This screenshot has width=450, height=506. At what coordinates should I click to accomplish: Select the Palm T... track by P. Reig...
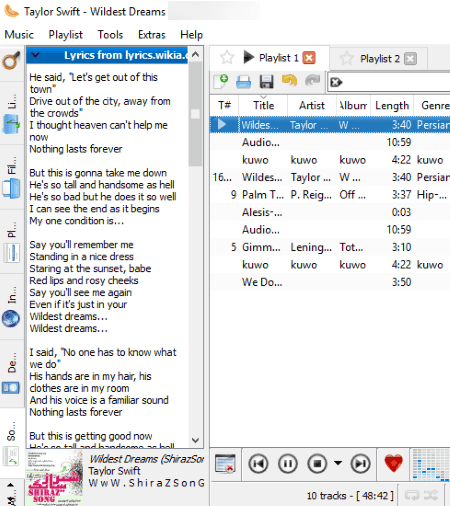pyautogui.click(x=330, y=195)
